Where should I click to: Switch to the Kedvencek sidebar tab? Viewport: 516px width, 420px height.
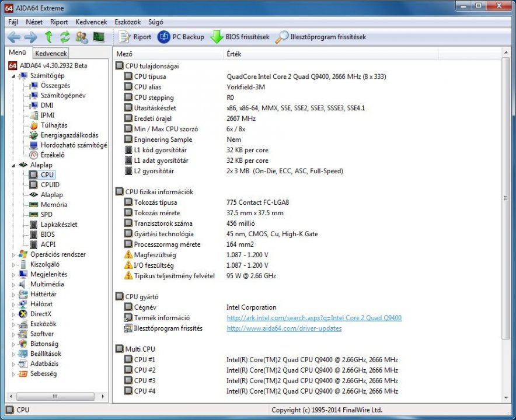point(51,53)
